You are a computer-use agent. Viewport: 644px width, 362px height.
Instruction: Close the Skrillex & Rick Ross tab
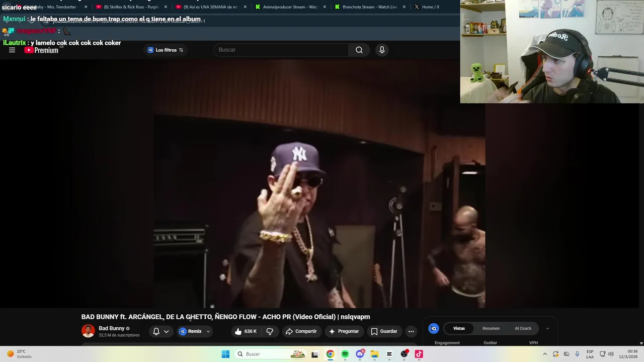pyautogui.click(x=165, y=7)
